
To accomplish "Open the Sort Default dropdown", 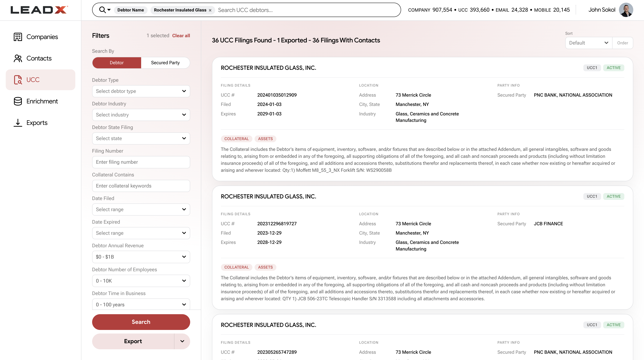I will tap(589, 43).
